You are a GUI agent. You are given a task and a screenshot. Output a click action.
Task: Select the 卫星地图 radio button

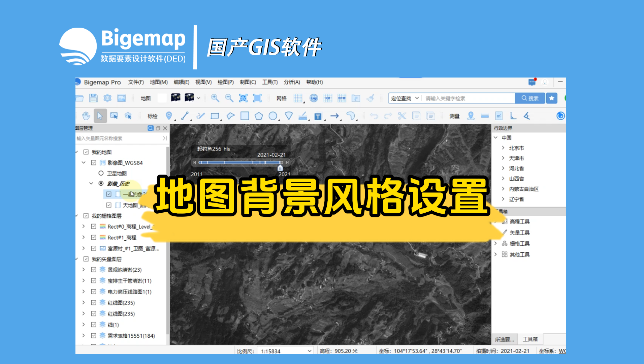tap(100, 173)
